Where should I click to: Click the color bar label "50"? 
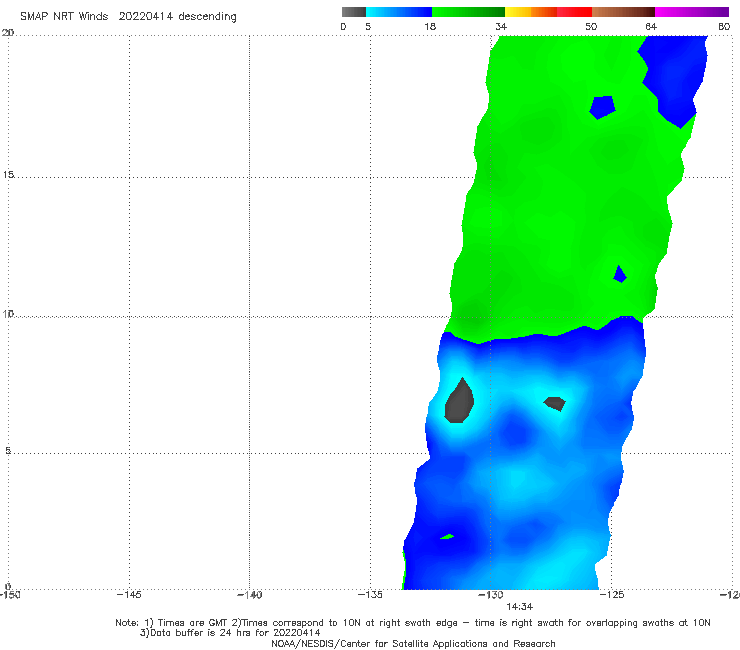(591, 26)
